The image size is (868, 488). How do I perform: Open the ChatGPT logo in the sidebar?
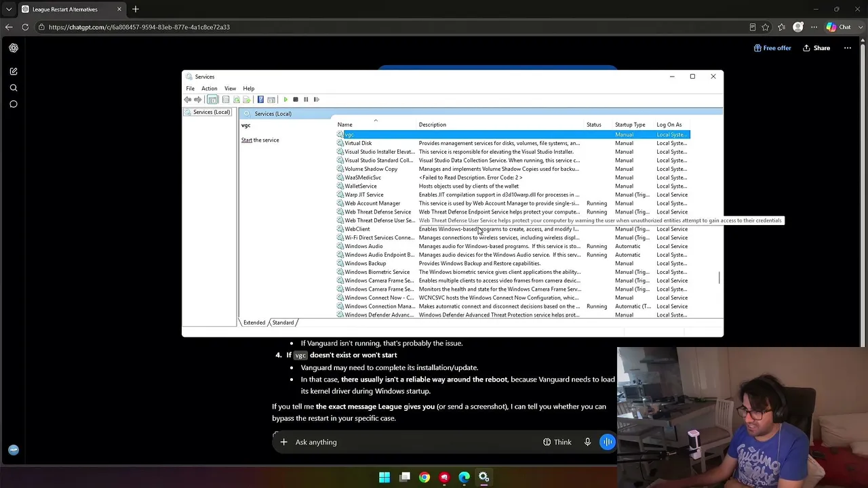click(x=14, y=48)
